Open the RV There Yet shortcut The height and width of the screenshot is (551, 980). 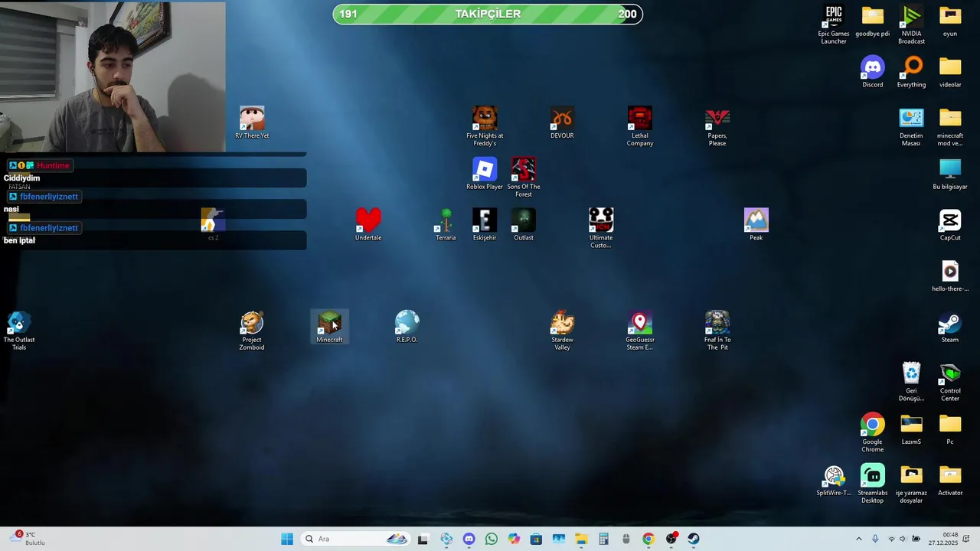pos(252,123)
